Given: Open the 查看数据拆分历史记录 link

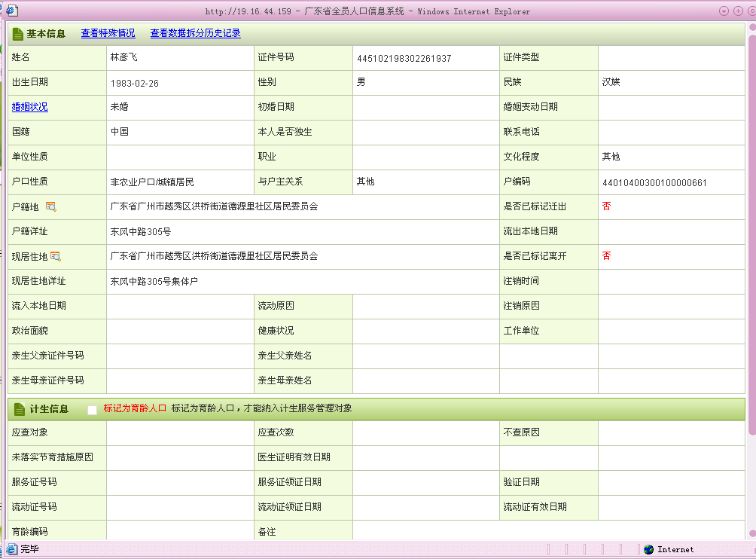Looking at the screenshot, I should pyautogui.click(x=195, y=34).
